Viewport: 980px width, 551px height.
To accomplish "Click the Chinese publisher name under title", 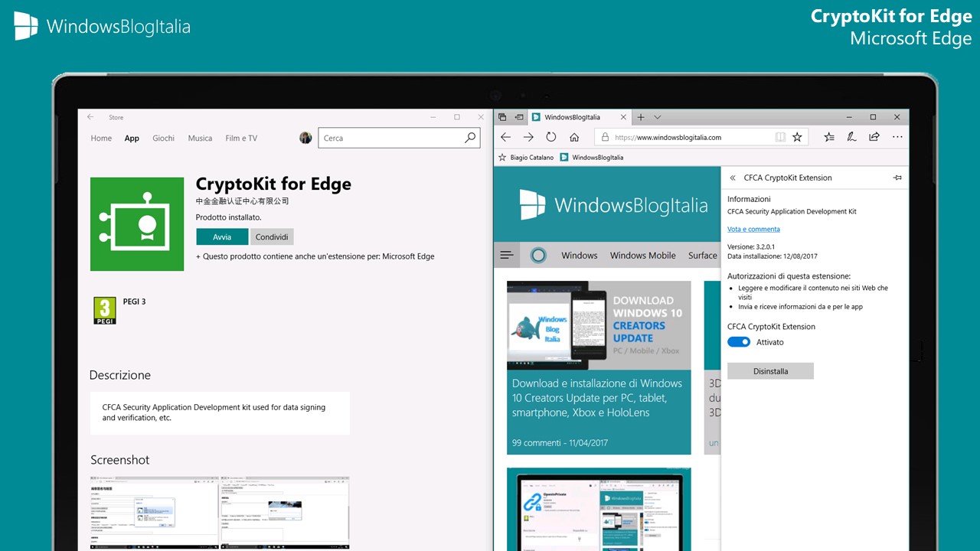I will [x=243, y=201].
